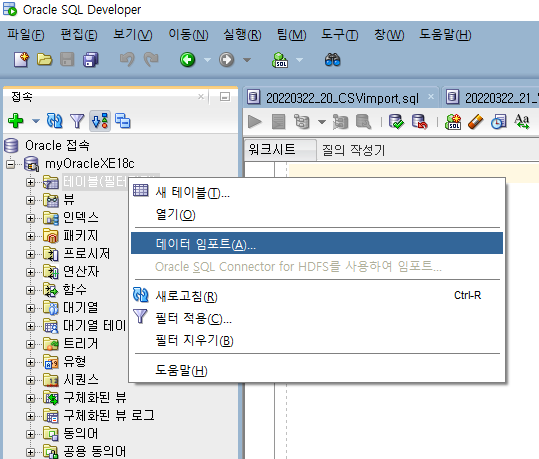Click the funnel Filter icon in Connections panel

click(77, 121)
